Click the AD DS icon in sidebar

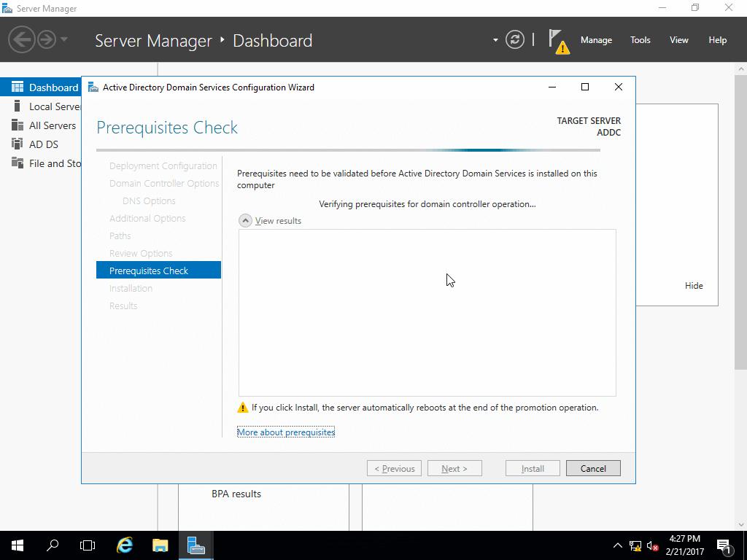(18, 144)
